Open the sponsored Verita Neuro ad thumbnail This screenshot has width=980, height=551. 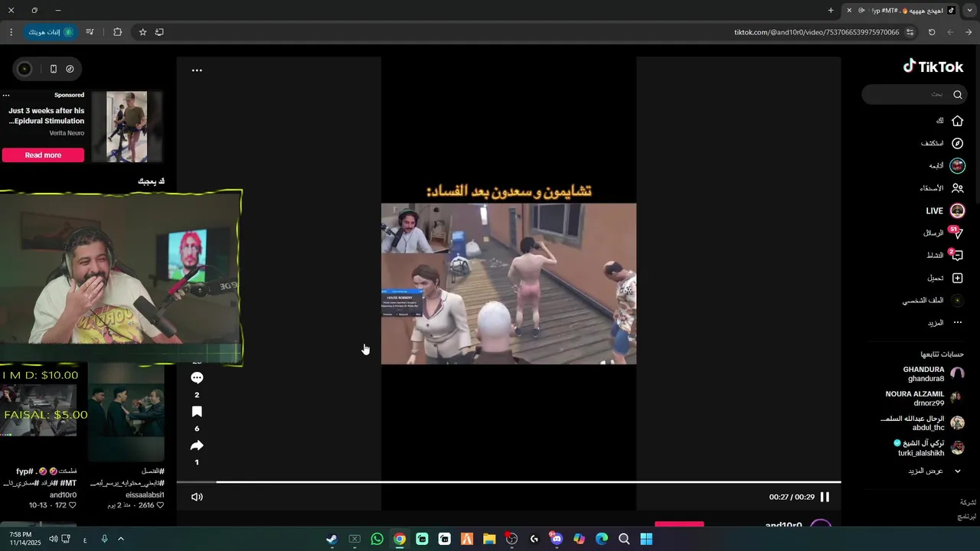click(x=126, y=126)
